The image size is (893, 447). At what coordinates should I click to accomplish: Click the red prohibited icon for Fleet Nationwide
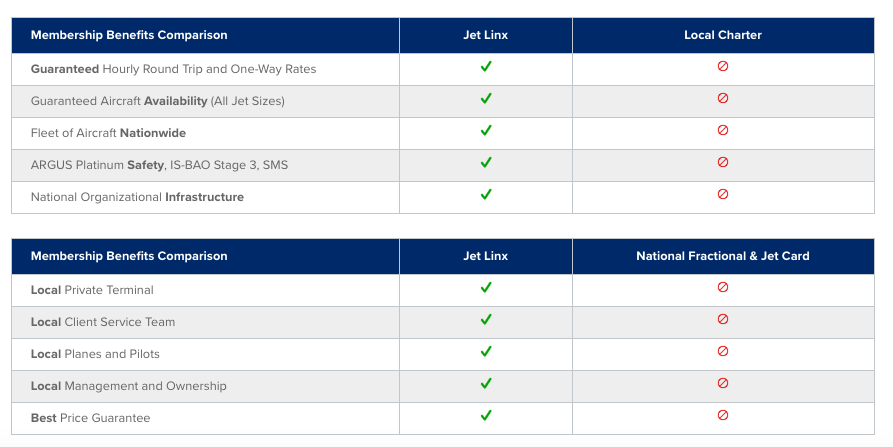723,131
